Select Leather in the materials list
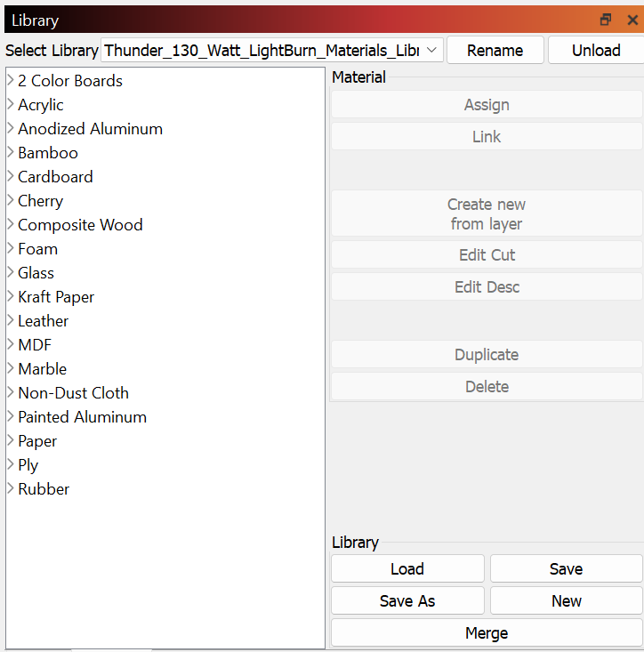The width and height of the screenshot is (644, 652). (43, 321)
